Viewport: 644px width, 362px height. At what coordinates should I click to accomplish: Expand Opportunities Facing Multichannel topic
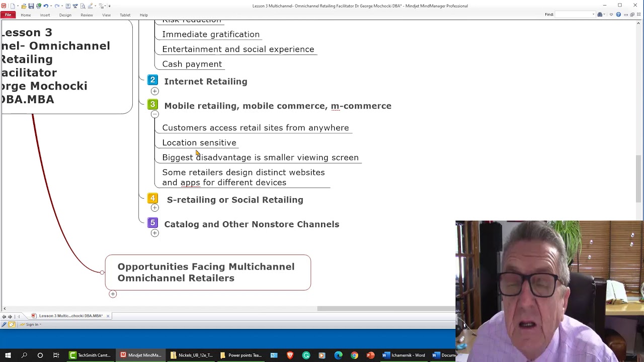(113, 294)
